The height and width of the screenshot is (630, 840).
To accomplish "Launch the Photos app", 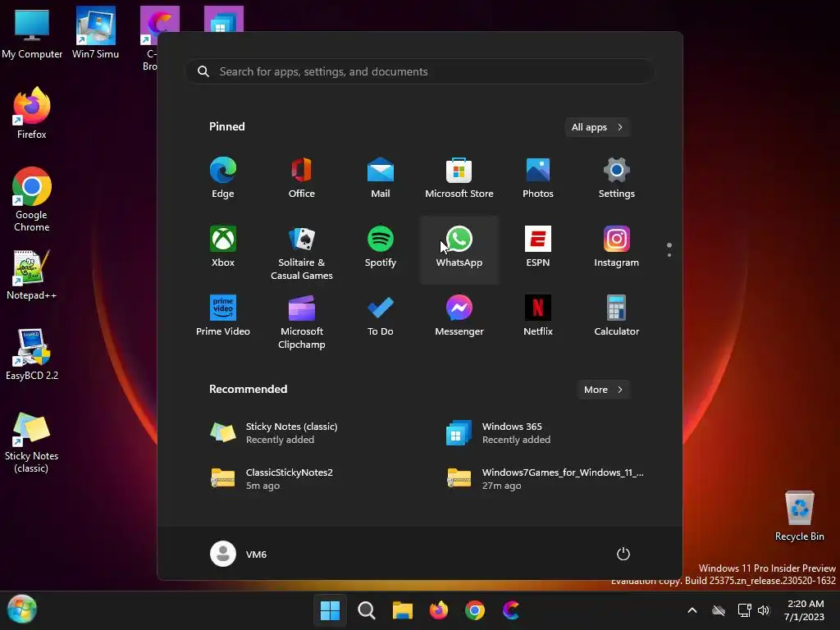I will coord(538,178).
